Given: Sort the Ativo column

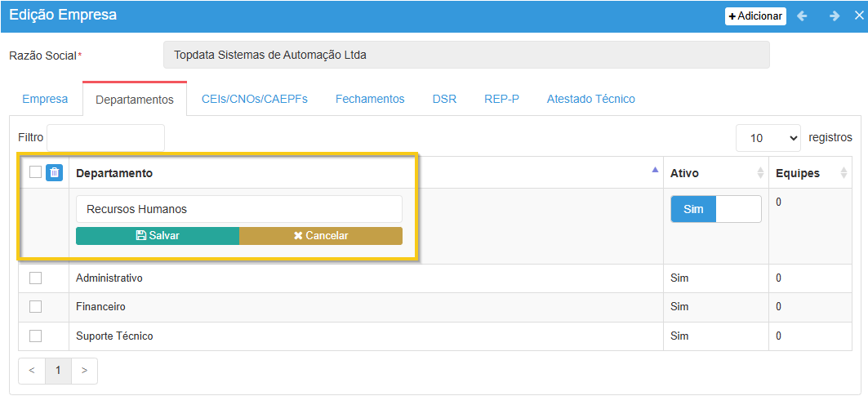Looking at the screenshot, I should (760, 173).
